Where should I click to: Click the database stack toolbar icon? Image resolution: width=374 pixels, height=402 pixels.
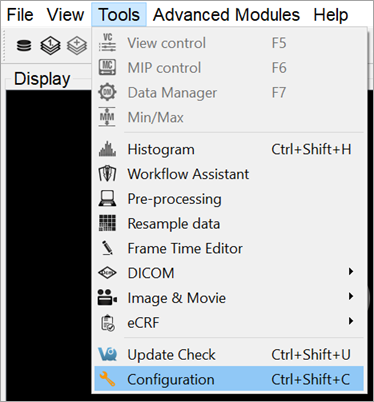click(24, 45)
